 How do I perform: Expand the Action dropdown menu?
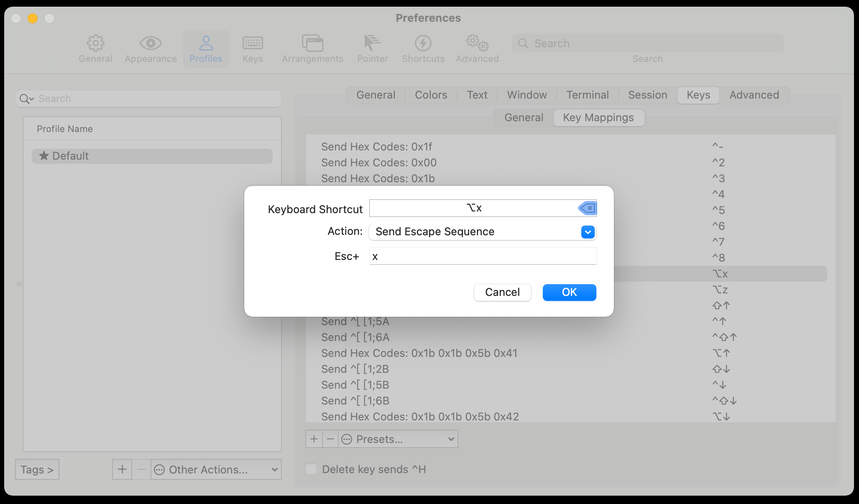click(x=588, y=232)
